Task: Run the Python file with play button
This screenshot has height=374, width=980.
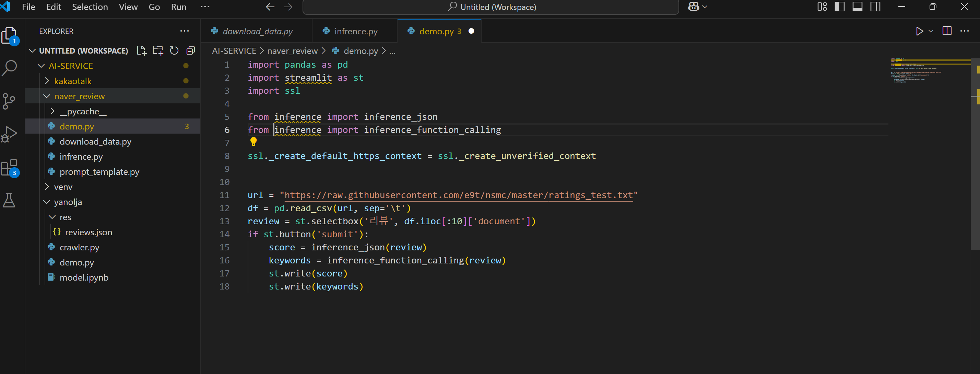Action: pyautogui.click(x=919, y=31)
